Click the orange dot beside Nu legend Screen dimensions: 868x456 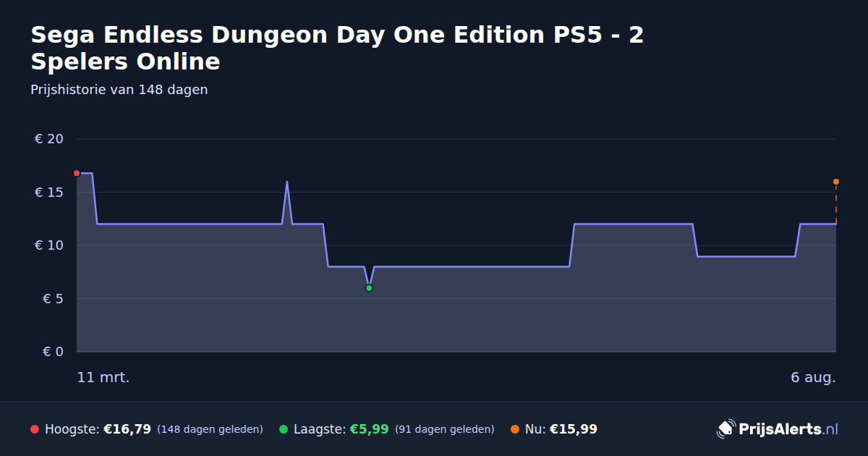(x=515, y=429)
